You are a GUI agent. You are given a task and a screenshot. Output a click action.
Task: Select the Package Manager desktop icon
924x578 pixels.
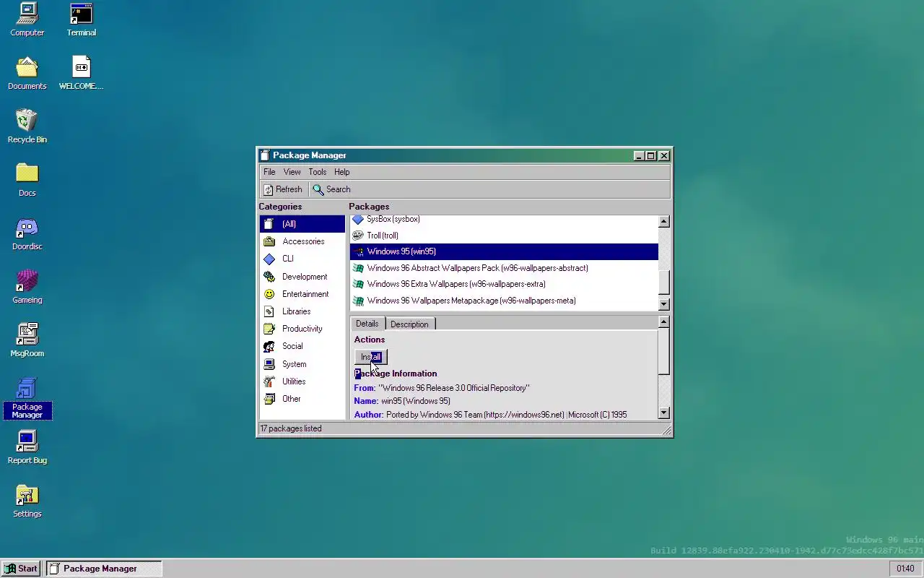point(27,398)
